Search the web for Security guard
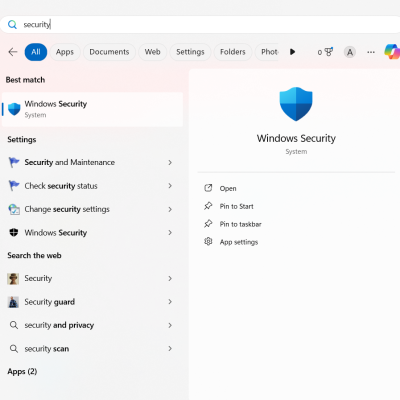This screenshot has width=400, height=400. (x=92, y=302)
